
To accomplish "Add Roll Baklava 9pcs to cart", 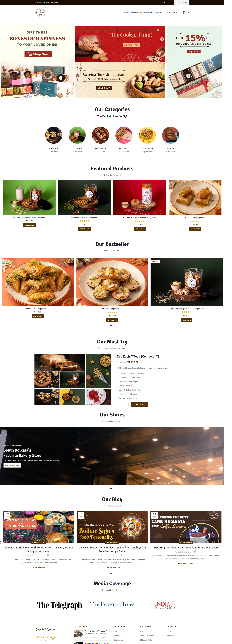I will point(195,229).
